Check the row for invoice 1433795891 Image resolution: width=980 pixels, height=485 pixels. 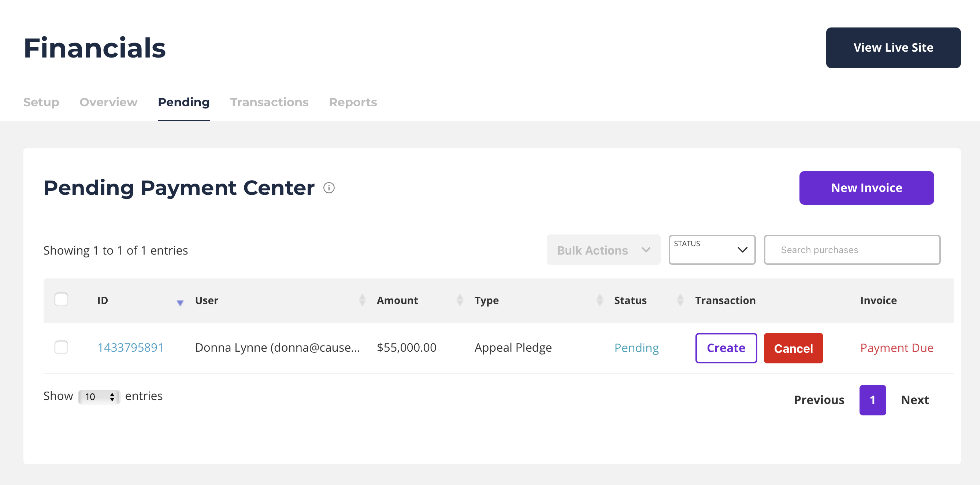coord(61,347)
